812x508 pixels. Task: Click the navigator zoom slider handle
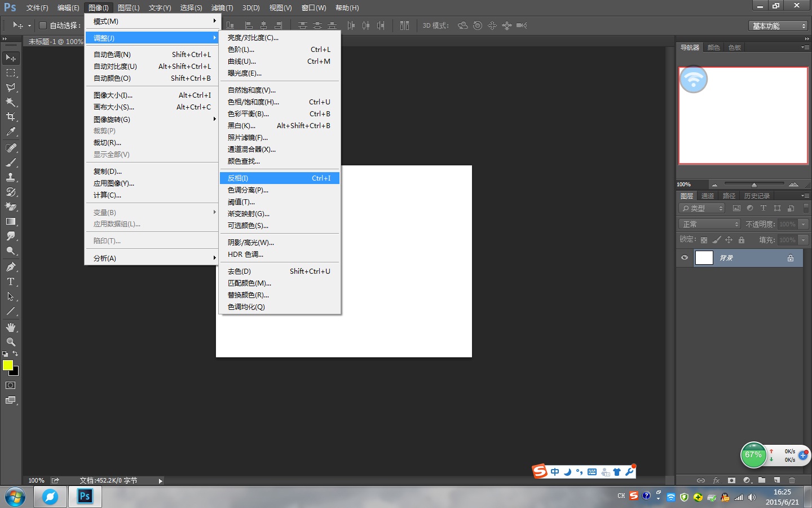pos(754,185)
